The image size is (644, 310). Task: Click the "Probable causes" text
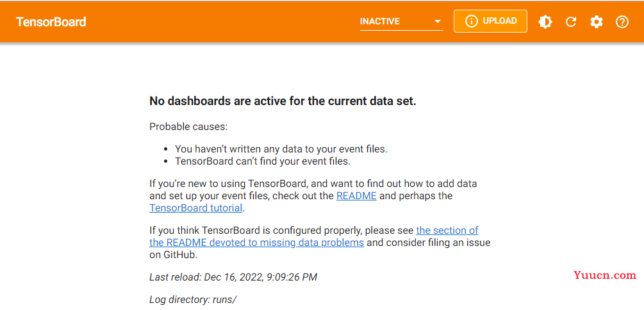[x=188, y=126]
